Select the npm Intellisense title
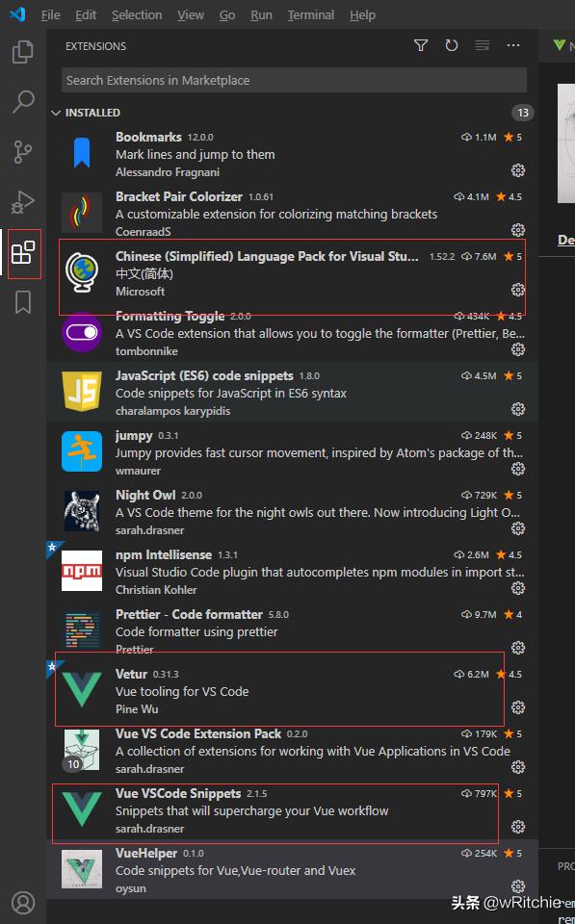 (164, 554)
